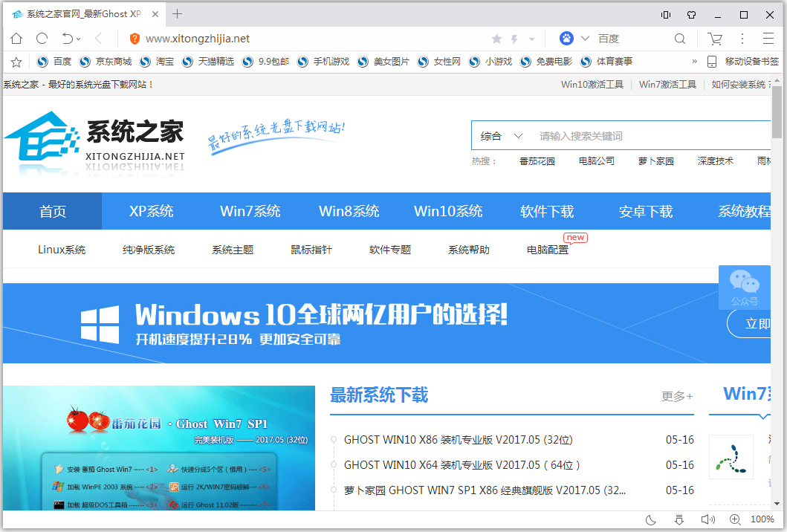Screen dimensions: 787x532
Task: Open a new tab with plus button
Action: (177, 14)
